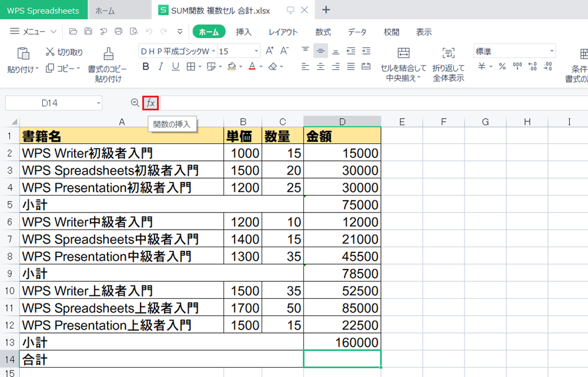
Task: Select column D header
Action: click(342, 122)
